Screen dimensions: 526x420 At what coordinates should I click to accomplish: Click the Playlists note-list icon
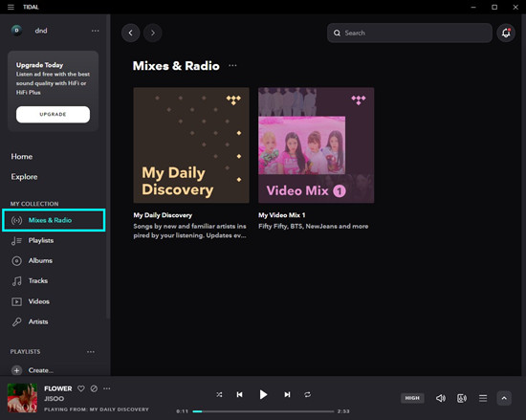(17, 240)
